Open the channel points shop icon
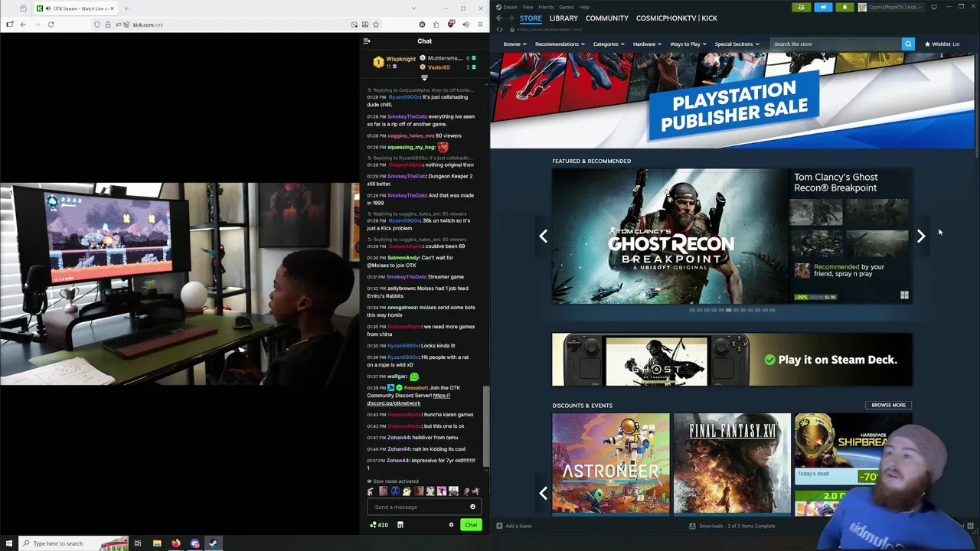Screen dimensions: 980x551 point(400,525)
